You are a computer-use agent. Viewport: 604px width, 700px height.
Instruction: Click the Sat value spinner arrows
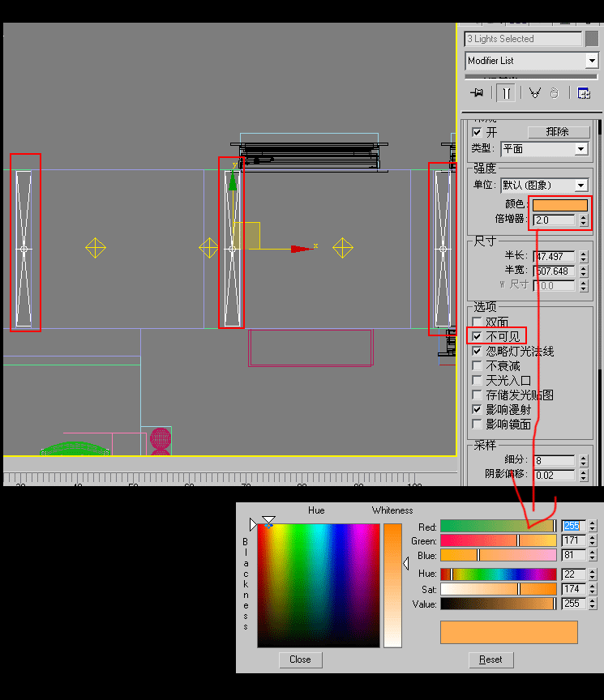(593, 589)
